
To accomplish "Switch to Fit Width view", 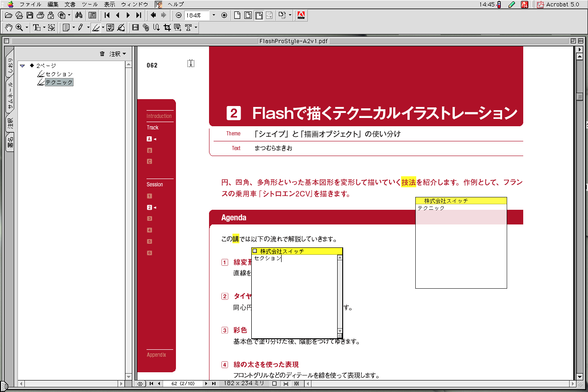I will (259, 15).
